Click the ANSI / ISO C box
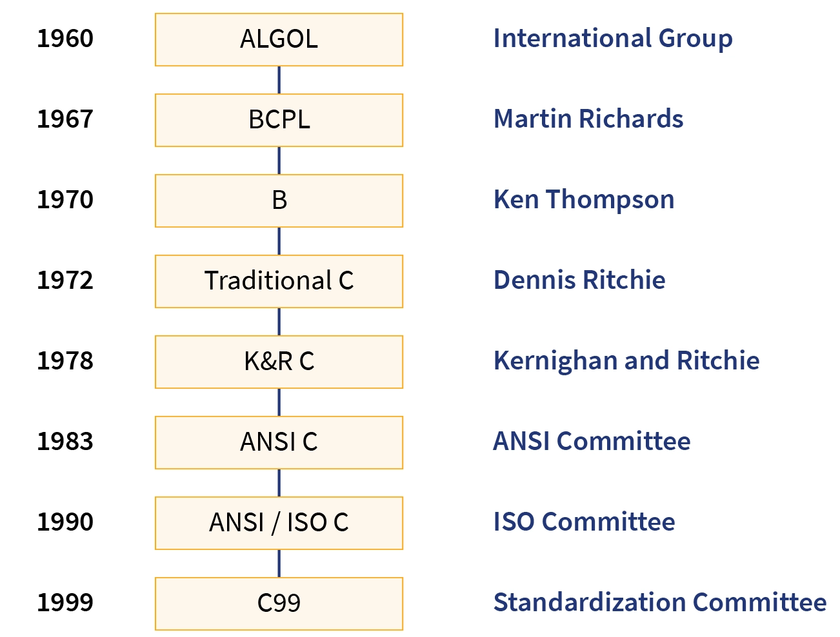Screen dimensions: 840x637 [279, 523]
